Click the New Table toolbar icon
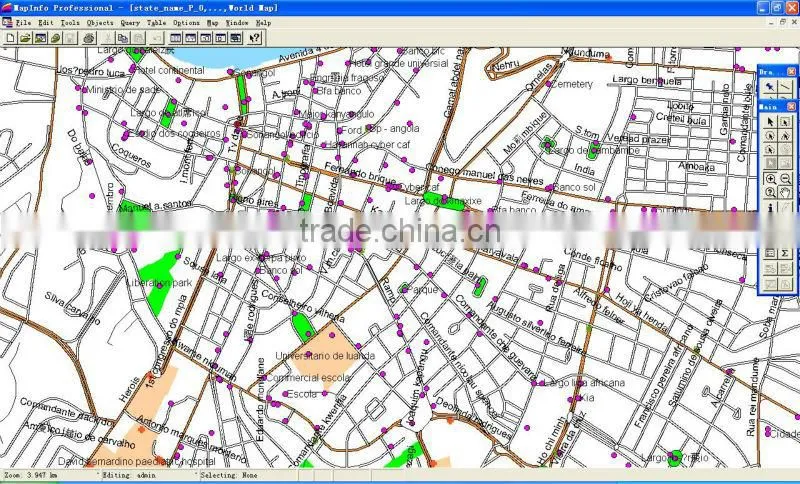 point(11,38)
